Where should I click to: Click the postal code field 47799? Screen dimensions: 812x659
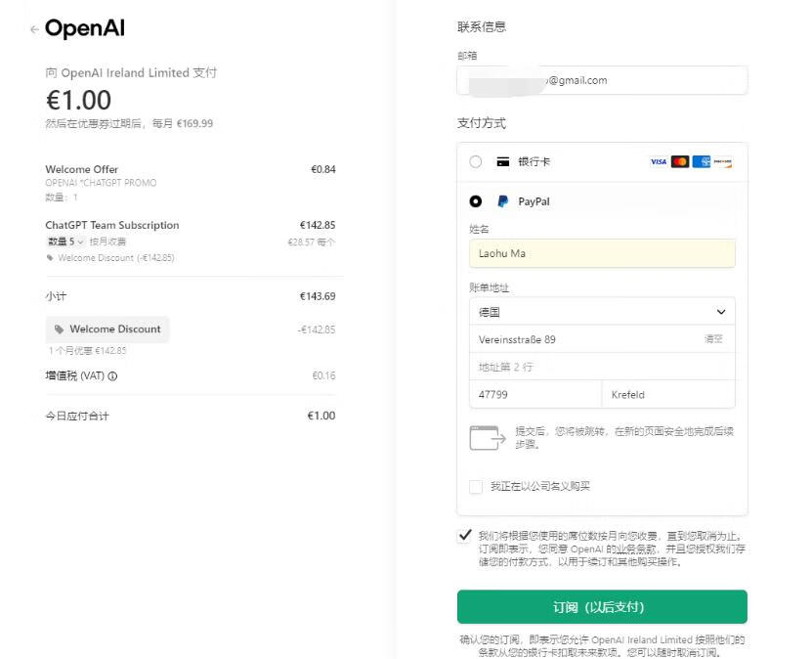coord(534,395)
